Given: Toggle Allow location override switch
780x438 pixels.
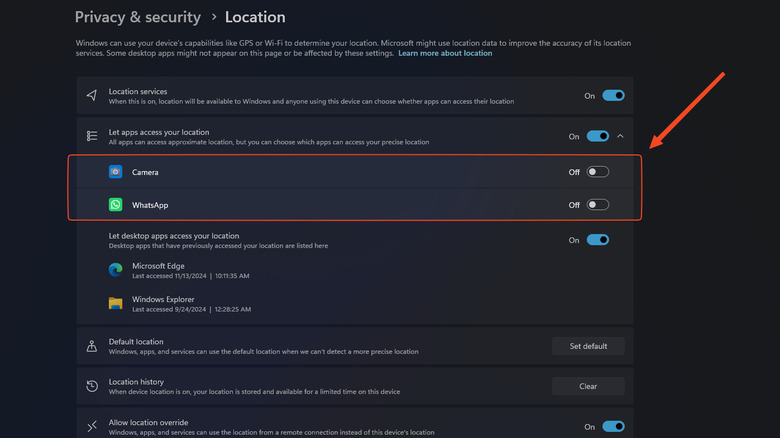Looking at the screenshot, I should pyautogui.click(x=613, y=426).
